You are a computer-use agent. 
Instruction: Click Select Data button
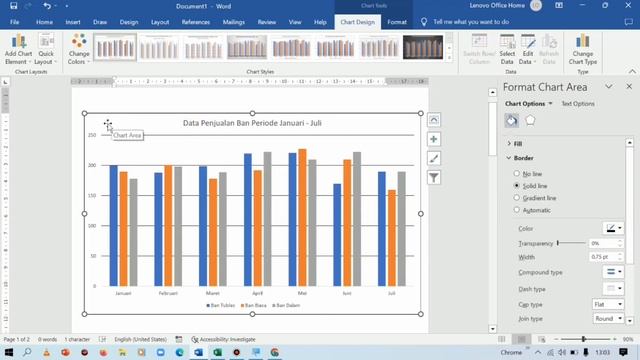click(x=507, y=49)
